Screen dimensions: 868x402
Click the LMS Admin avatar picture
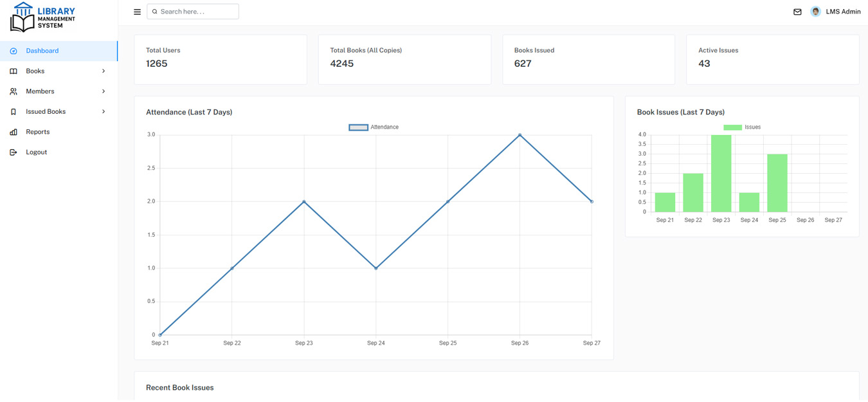(815, 12)
